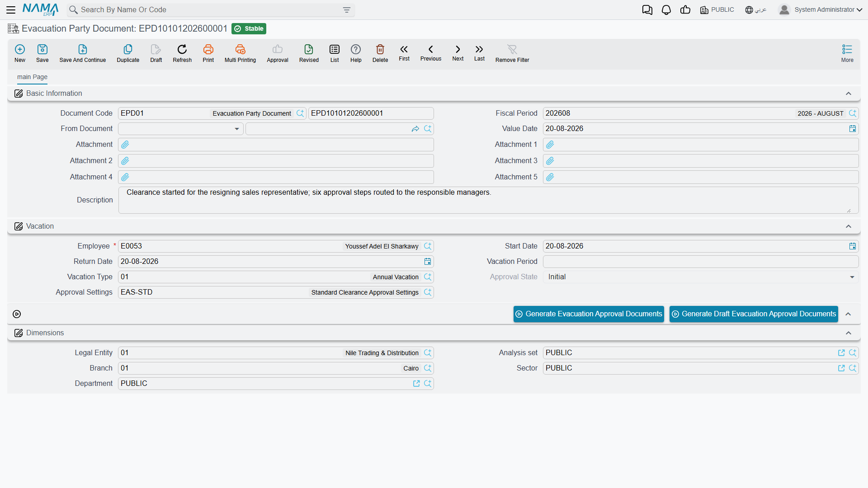Open the notifications bell
The width and height of the screenshot is (868, 488).
click(666, 10)
